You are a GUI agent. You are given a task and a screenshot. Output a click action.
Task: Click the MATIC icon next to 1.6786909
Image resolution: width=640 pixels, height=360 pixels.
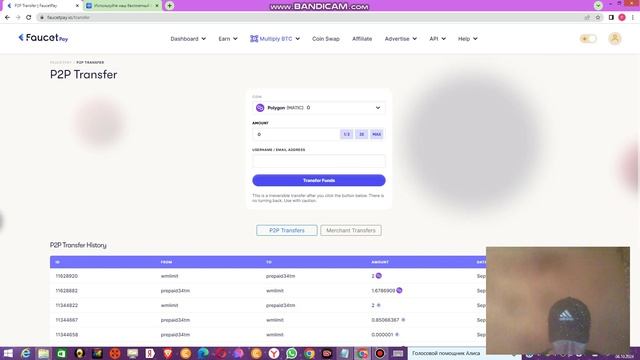coord(399,291)
